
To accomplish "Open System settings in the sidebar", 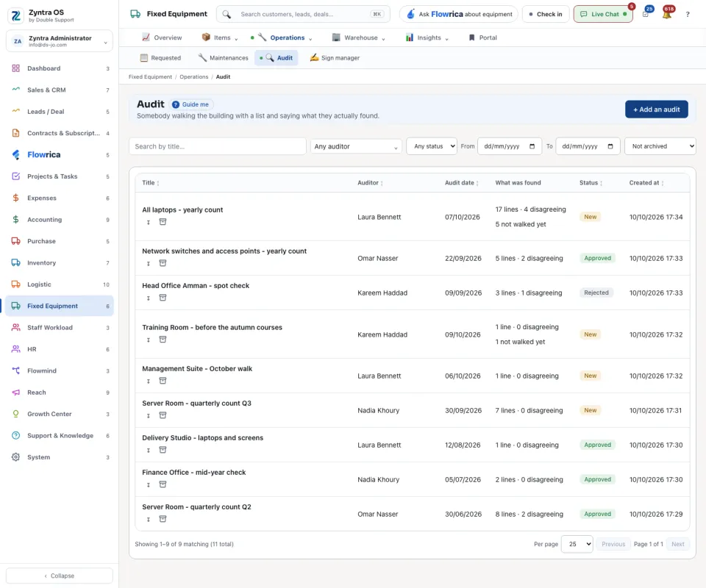I will (x=60, y=457).
